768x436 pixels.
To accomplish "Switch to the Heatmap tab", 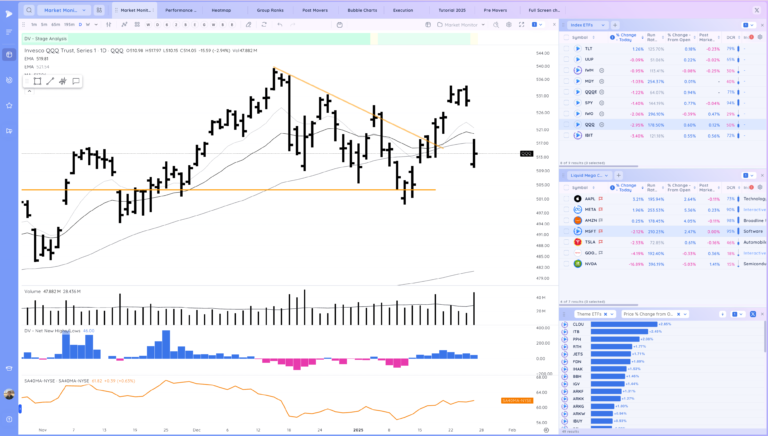I will click(224, 9).
